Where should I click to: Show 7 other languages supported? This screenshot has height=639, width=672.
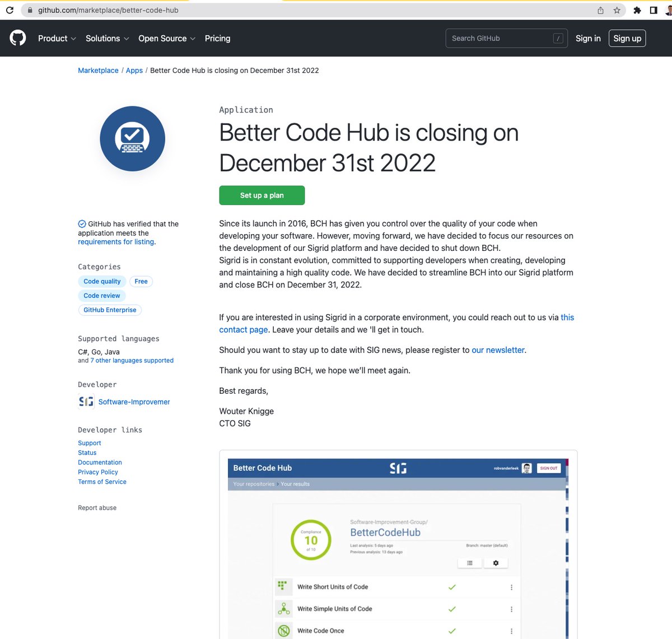[132, 361]
